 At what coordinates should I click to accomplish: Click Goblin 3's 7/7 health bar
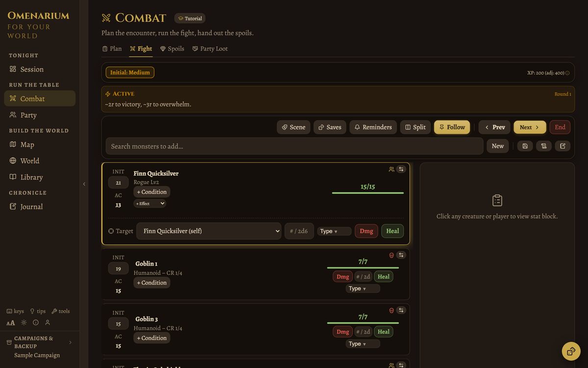(363, 323)
